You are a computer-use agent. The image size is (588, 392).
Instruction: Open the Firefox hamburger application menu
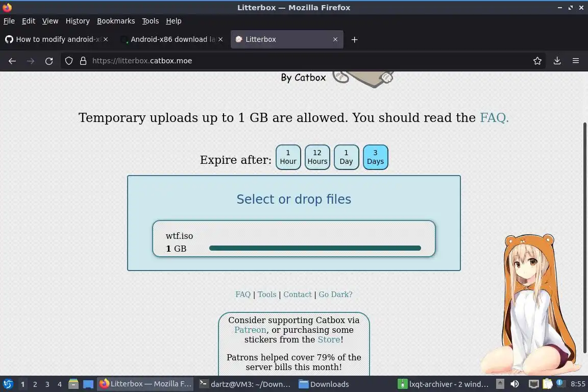(576, 61)
